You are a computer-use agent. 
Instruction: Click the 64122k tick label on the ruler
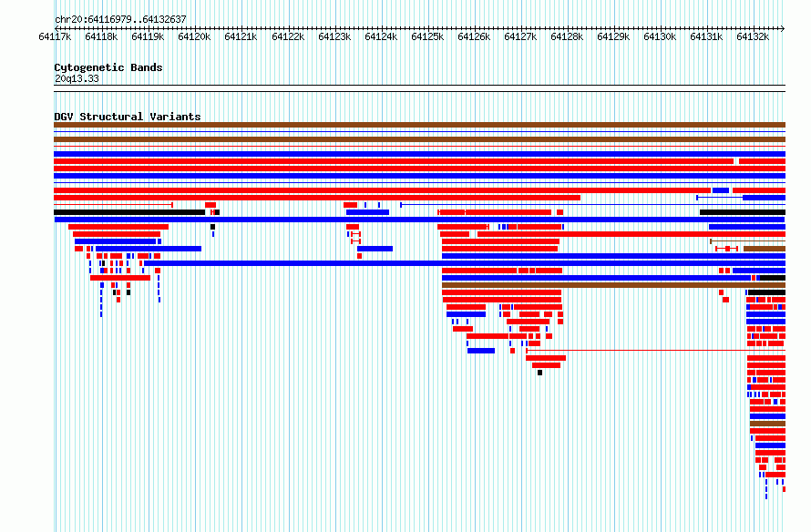click(x=288, y=36)
